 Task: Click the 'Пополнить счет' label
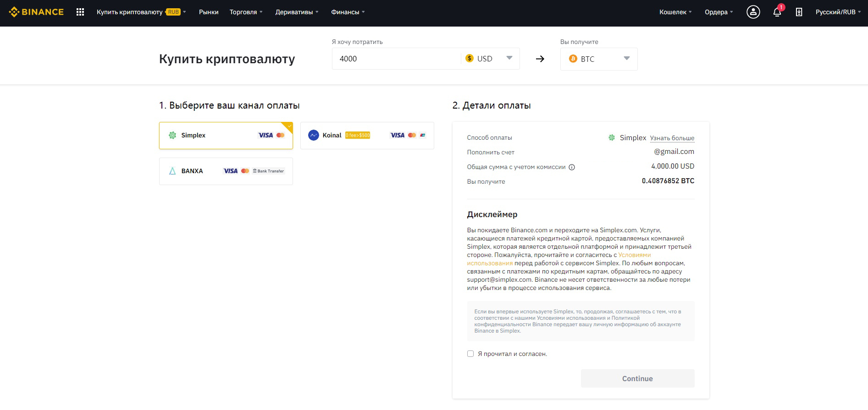pyautogui.click(x=491, y=152)
